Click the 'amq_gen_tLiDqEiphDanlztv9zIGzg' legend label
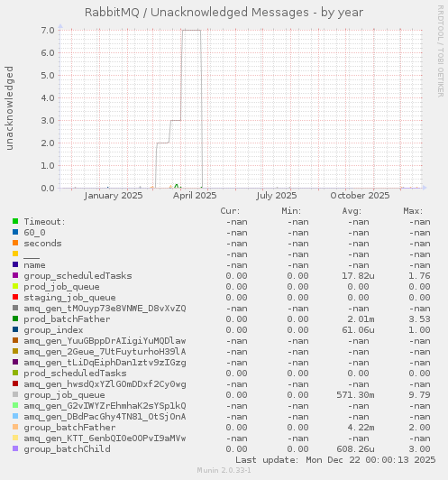 (x=105, y=363)
